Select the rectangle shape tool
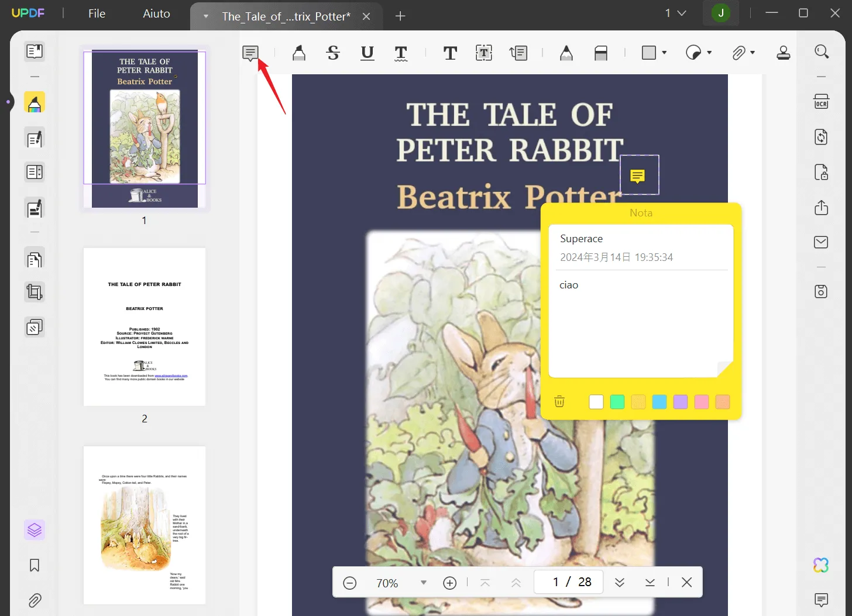Image resolution: width=852 pixels, height=616 pixels. (648, 53)
